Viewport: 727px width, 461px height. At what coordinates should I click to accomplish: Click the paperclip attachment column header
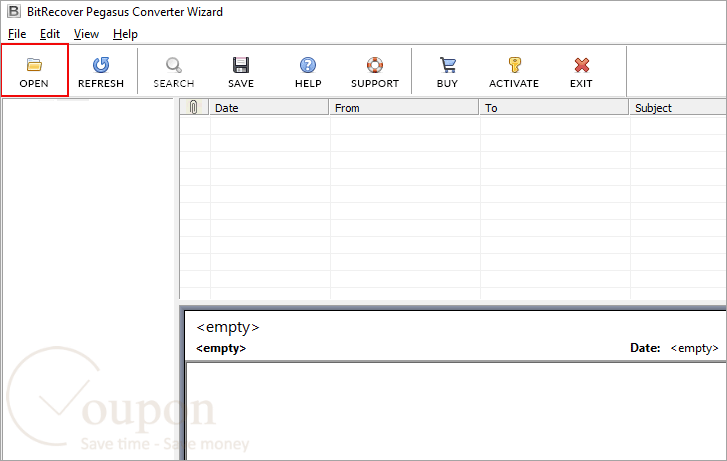[194, 108]
